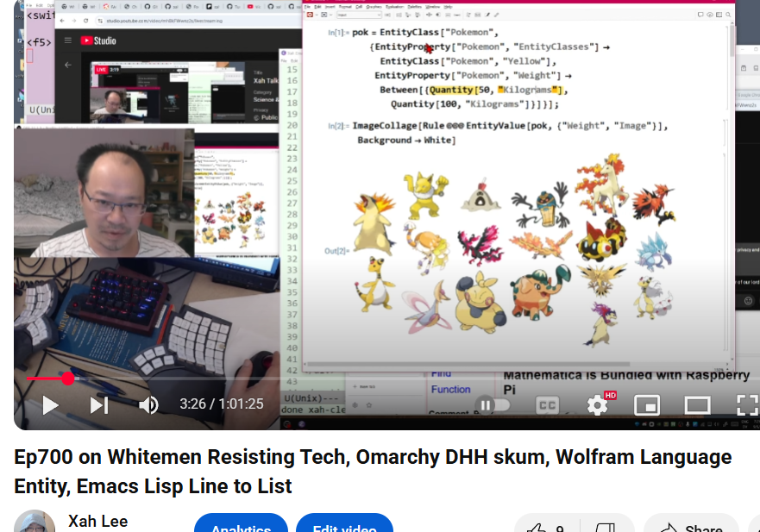Mute the video with the speaker icon
This screenshot has width=760, height=532.
[x=148, y=405]
